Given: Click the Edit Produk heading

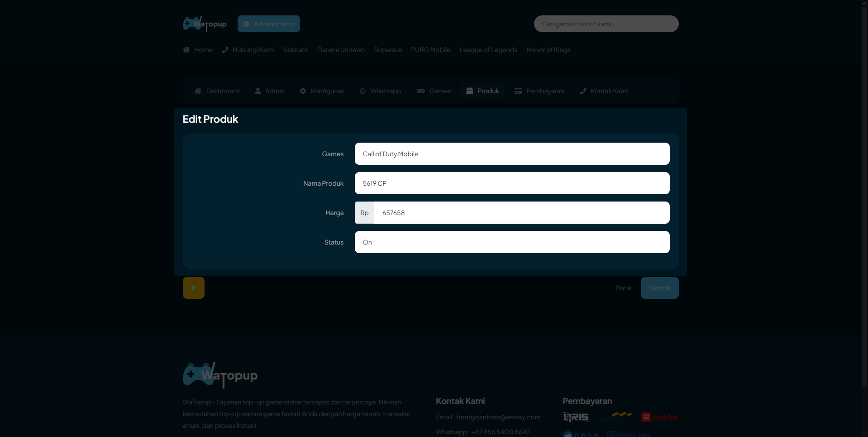Looking at the screenshot, I should (210, 119).
